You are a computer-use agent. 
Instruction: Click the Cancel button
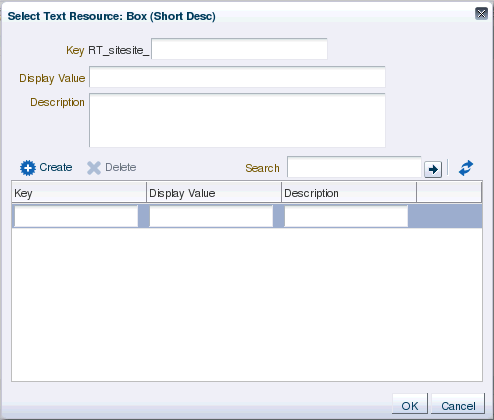[458, 405]
